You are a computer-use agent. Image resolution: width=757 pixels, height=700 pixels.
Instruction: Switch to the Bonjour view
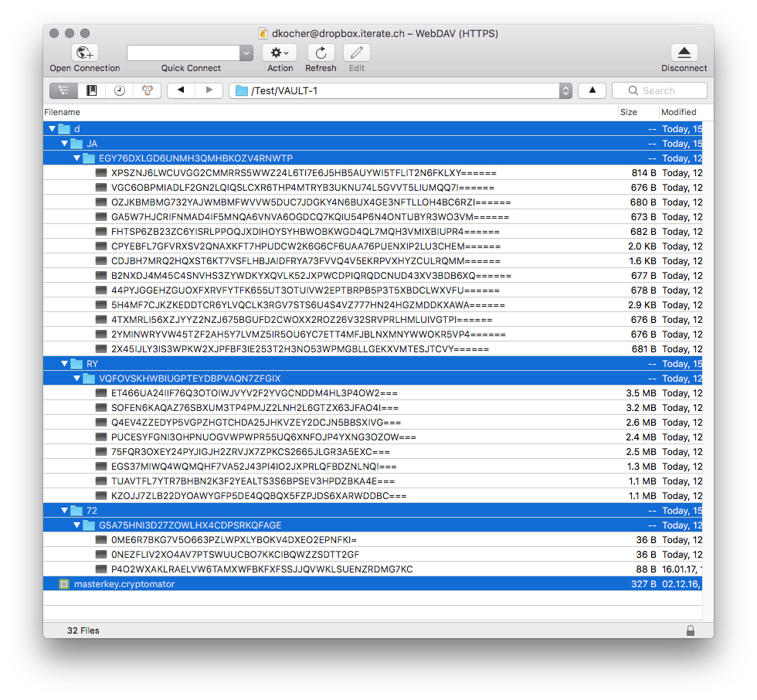tap(148, 90)
